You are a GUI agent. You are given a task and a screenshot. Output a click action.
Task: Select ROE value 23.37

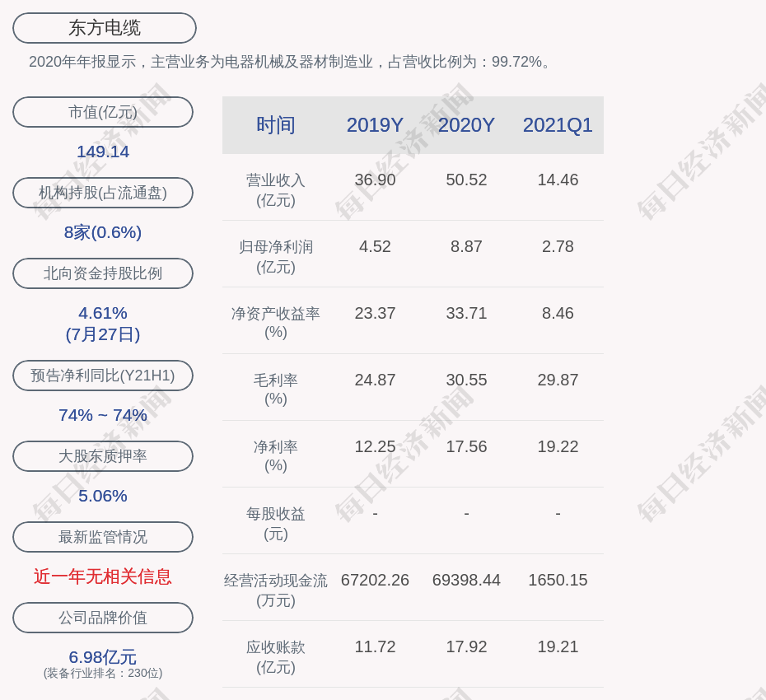pos(376,313)
